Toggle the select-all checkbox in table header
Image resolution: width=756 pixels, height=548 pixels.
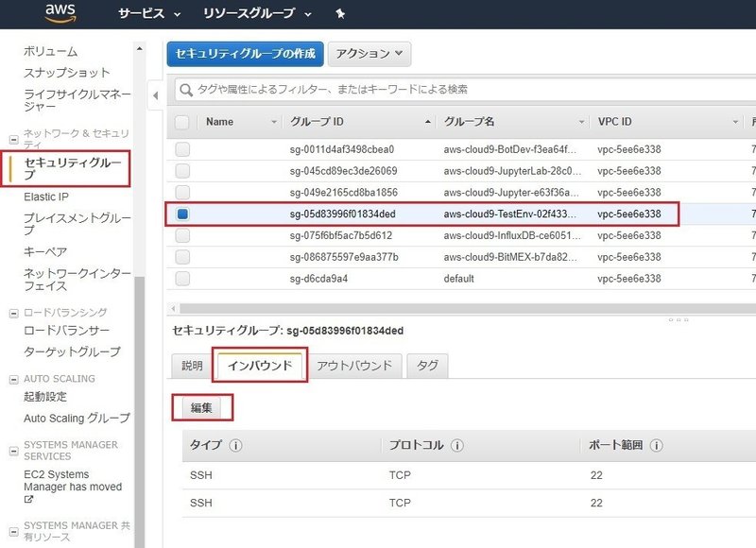(181, 122)
